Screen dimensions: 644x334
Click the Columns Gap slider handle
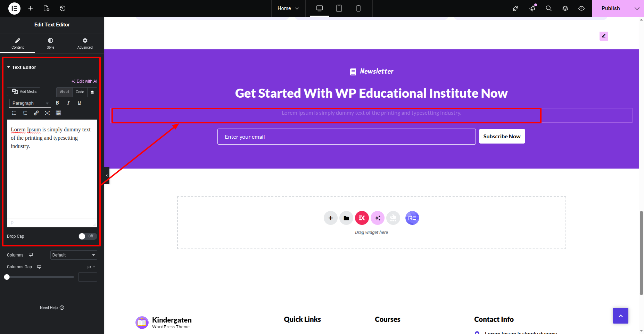pyautogui.click(x=7, y=277)
